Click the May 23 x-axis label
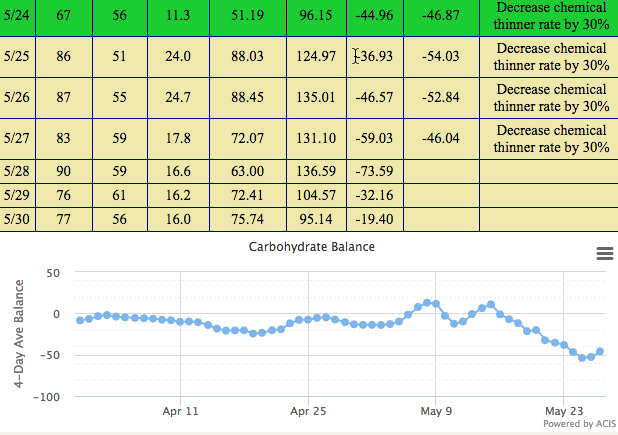Viewport: 618px width, 435px height. [x=564, y=410]
